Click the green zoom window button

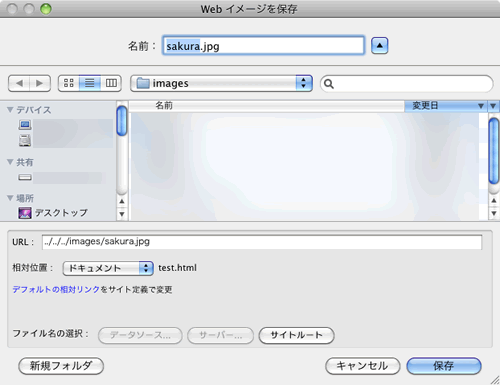(x=46, y=9)
